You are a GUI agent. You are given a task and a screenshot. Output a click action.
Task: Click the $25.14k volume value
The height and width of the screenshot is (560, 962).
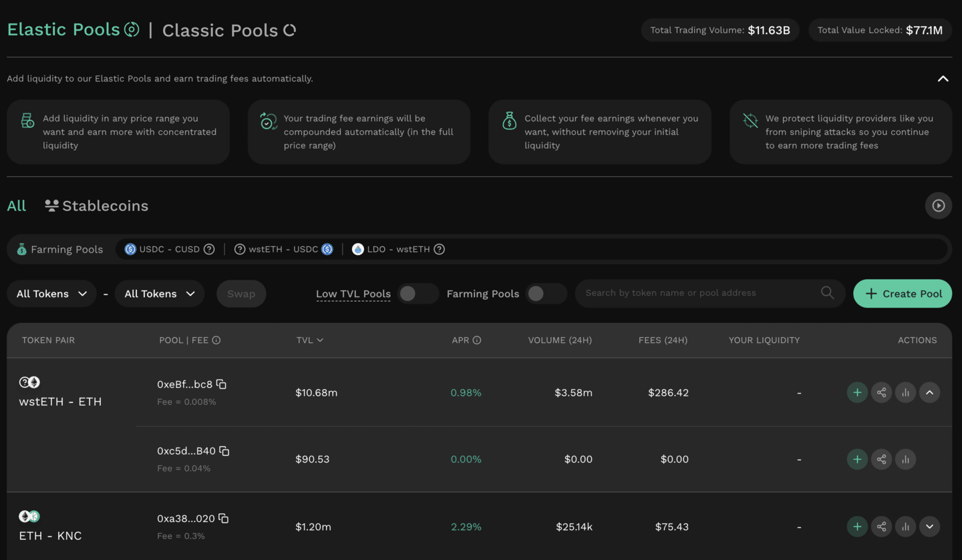tap(574, 527)
